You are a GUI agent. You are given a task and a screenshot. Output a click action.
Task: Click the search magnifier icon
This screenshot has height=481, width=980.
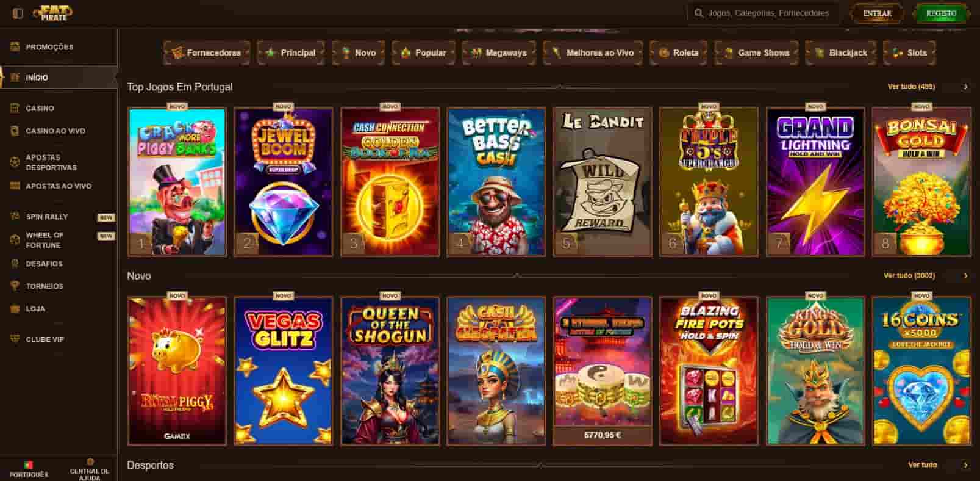pos(699,13)
